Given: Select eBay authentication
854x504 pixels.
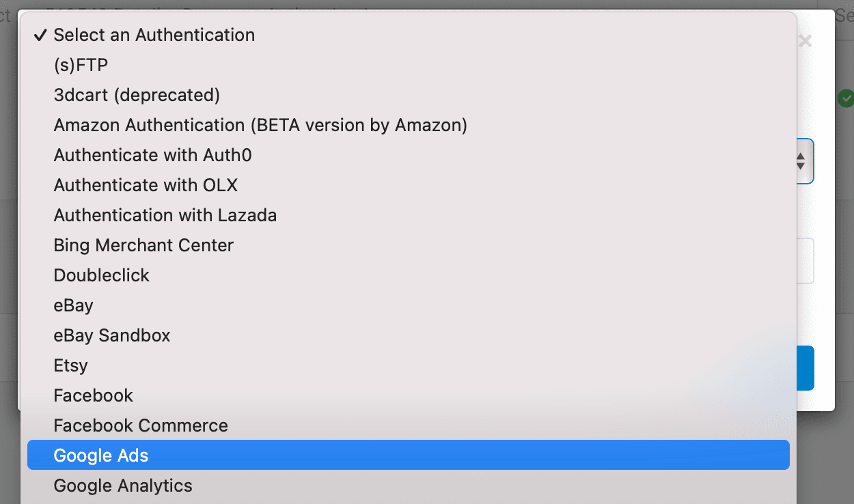Looking at the screenshot, I should (73, 305).
